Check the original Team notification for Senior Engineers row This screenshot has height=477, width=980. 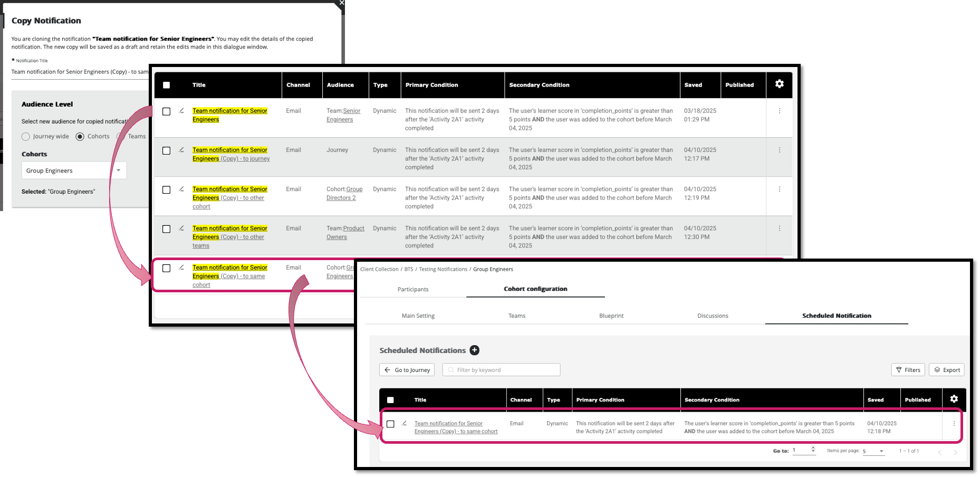(166, 111)
